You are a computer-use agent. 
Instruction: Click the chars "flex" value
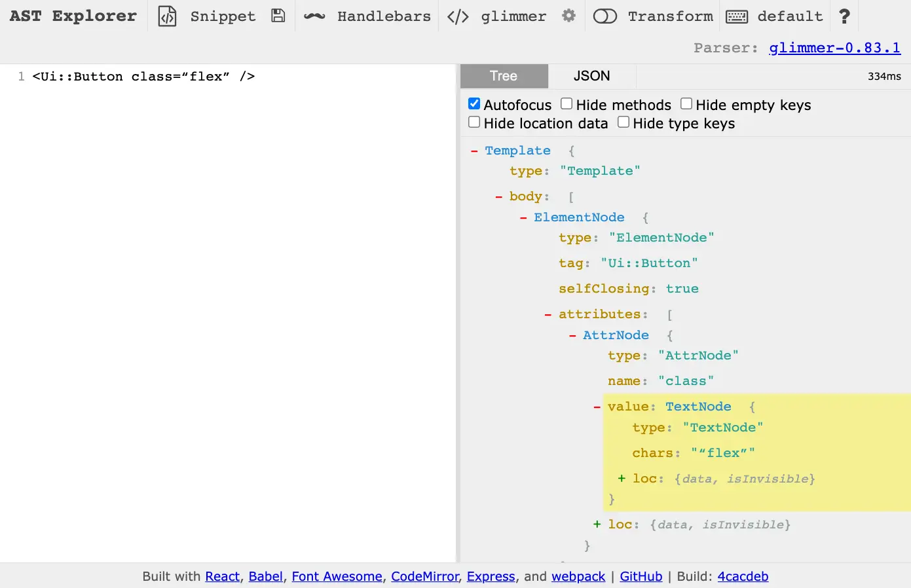pyautogui.click(x=723, y=453)
